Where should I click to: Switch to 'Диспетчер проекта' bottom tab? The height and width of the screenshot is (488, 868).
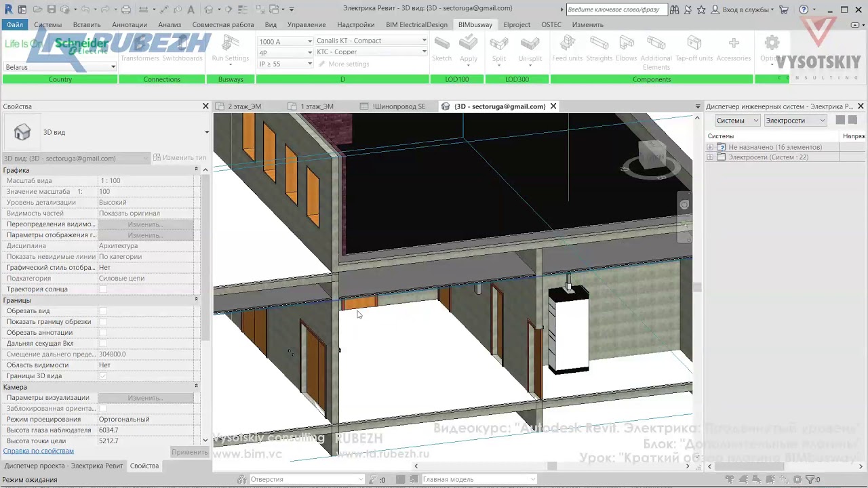(x=64, y=466)
